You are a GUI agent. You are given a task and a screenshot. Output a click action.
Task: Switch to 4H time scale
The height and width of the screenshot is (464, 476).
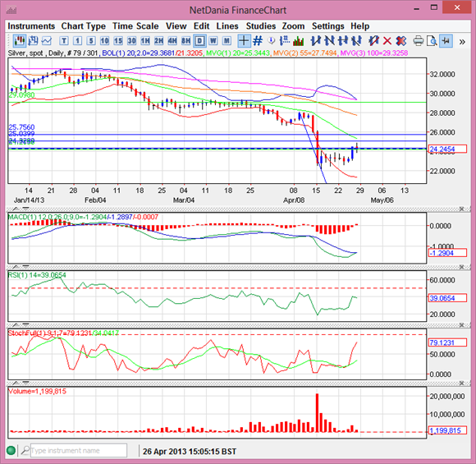pos(172,41)
